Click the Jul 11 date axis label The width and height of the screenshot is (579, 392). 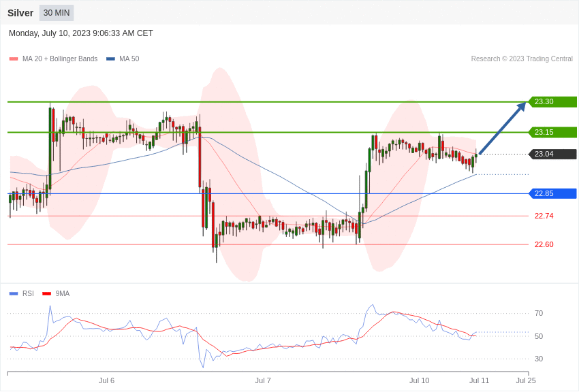click(479, 380)
